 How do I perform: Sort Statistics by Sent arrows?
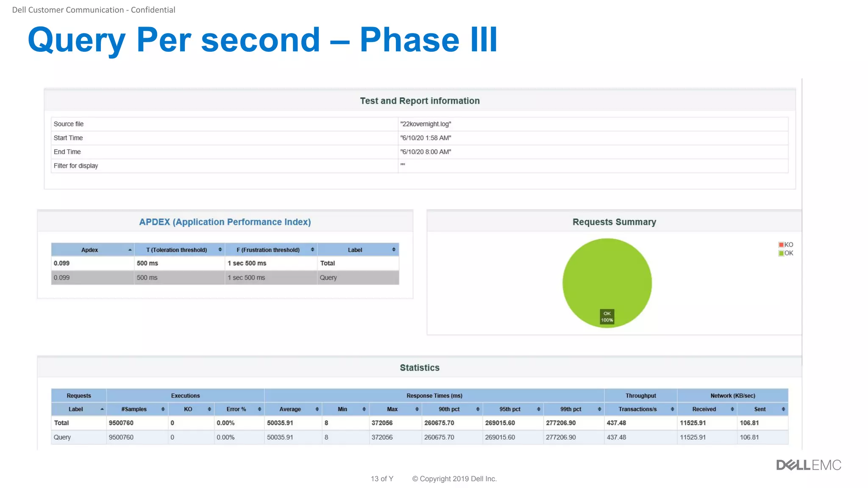tap(783, 409)
